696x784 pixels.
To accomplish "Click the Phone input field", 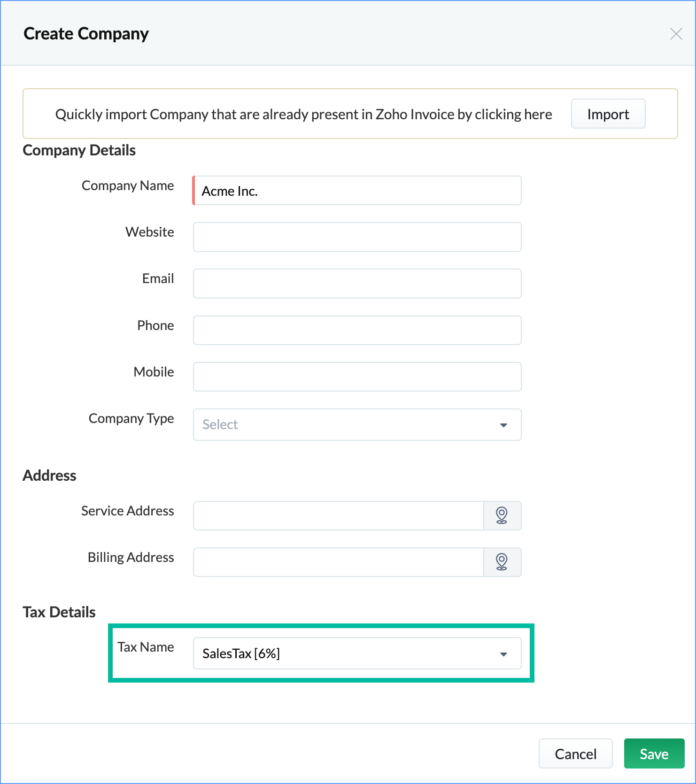I will tap(357, 330).
